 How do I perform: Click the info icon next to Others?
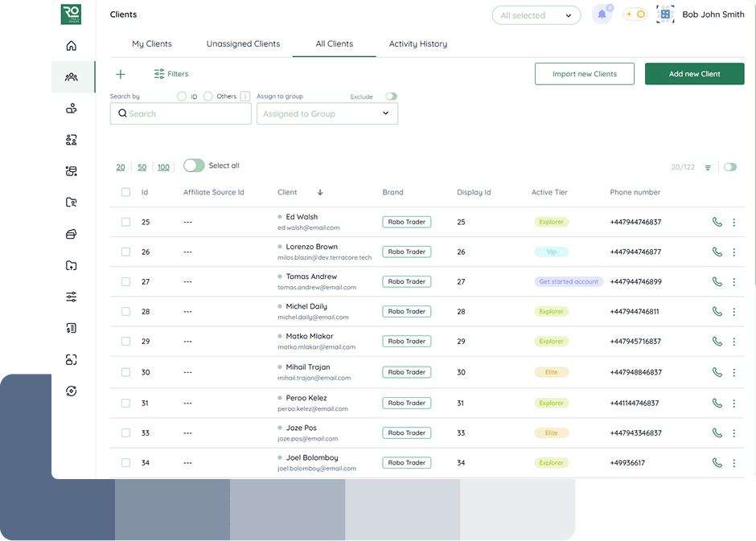[x=245, y=96]
